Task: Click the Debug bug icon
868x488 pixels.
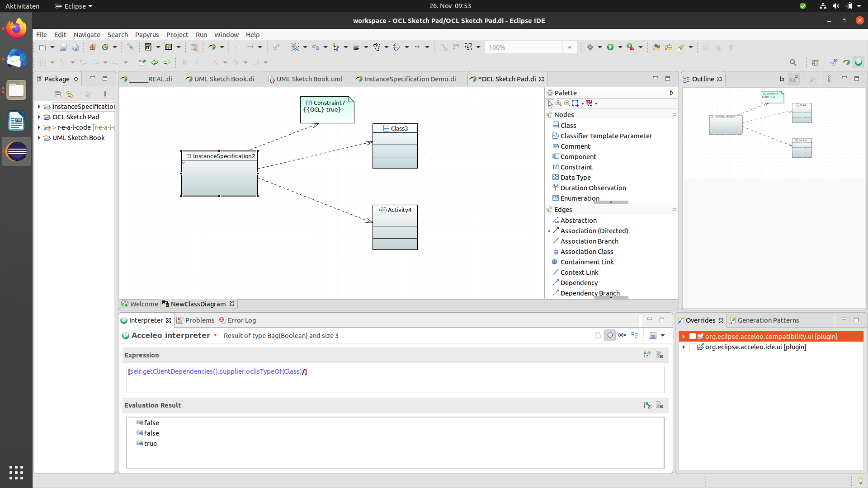Action: (590, 47)
